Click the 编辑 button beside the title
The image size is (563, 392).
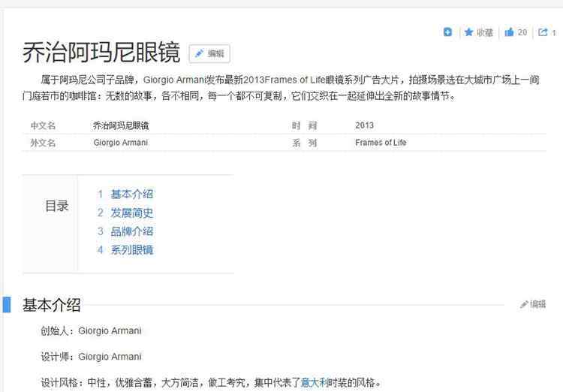[209, 53]
